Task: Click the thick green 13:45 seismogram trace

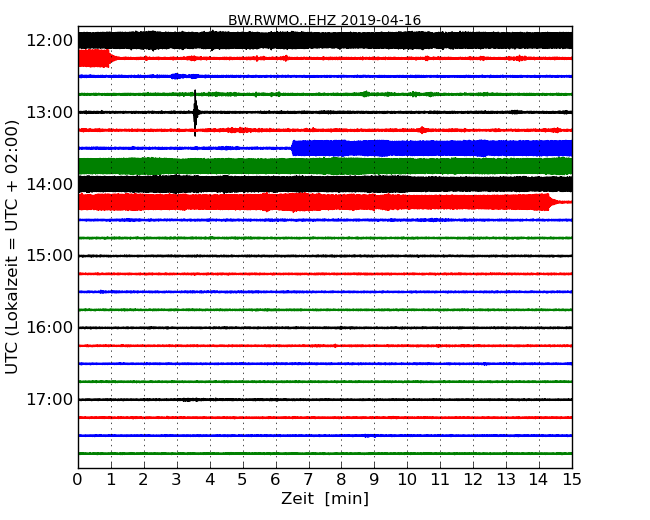Action: pyautogui.click(x=325, y=166)
